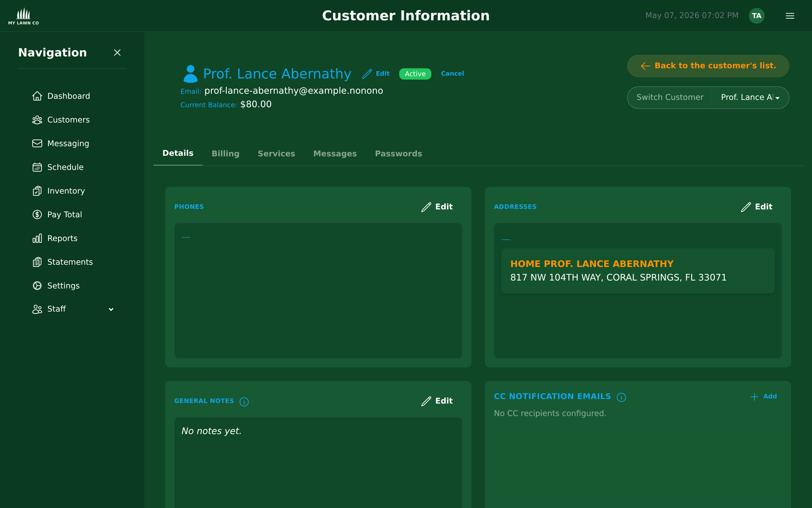
Task: Switch to the Details tab
Action: [178, 153]
